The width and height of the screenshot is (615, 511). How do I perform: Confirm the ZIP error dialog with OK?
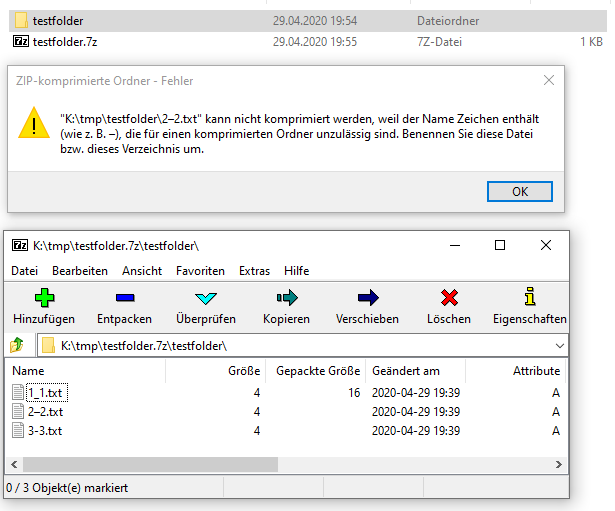[520, 191]
